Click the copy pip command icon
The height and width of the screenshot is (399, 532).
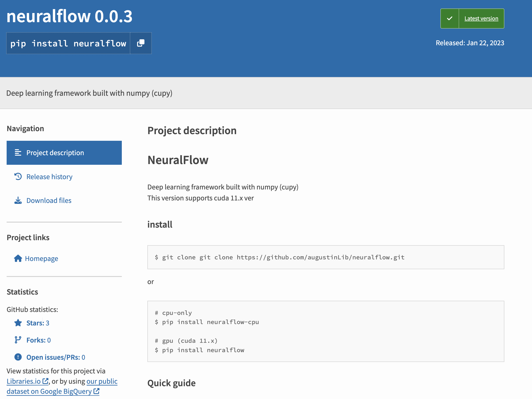coord(141,43)
